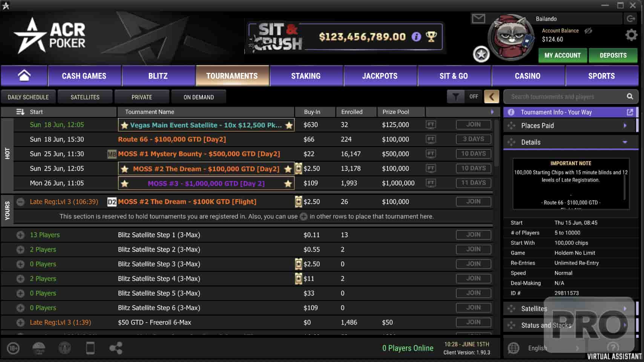The width and height of the screenshot is (644, 362).
Task: Open the Sit & Crush trophy icon
Action: [431, 37]
